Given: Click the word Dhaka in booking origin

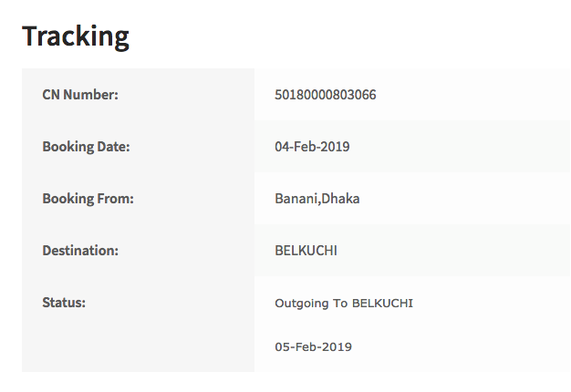Looking at the screenshot, I should pyautogui.click(x=340, y=199).
